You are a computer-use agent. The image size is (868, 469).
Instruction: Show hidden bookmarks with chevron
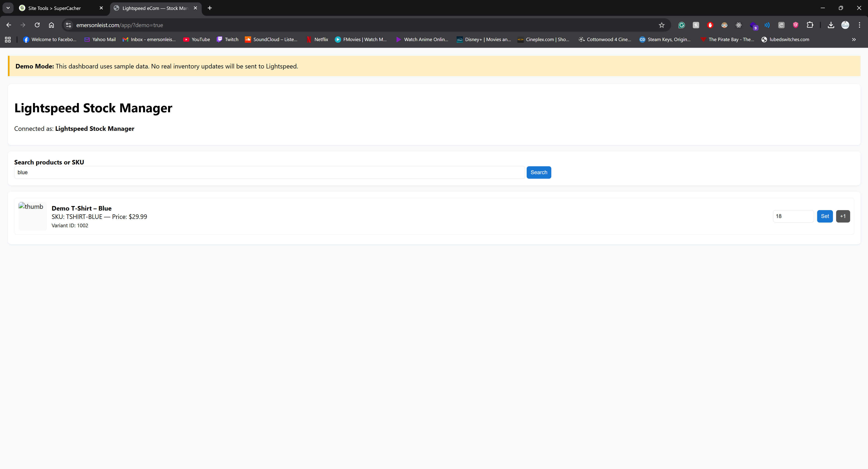point(854,39)
